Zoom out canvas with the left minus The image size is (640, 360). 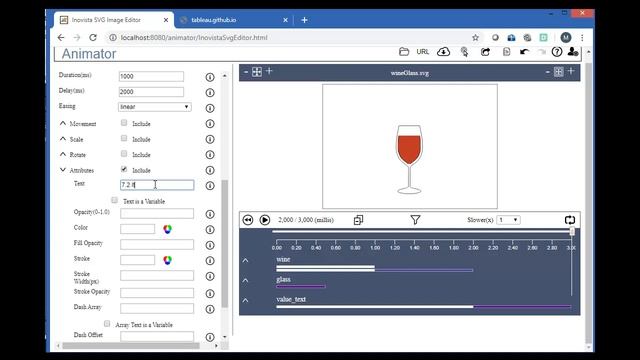(x=246, y=72)
